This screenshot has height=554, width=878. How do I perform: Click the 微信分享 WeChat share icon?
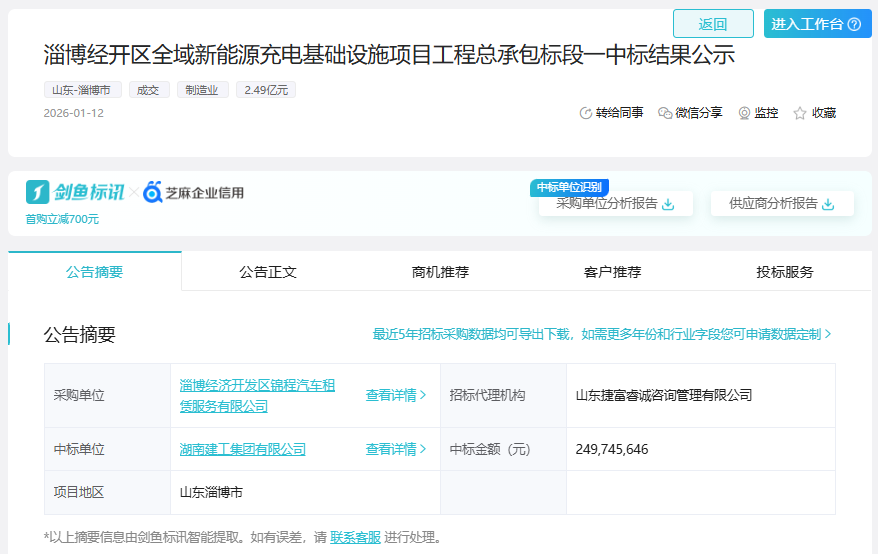[x=665, y=113]
